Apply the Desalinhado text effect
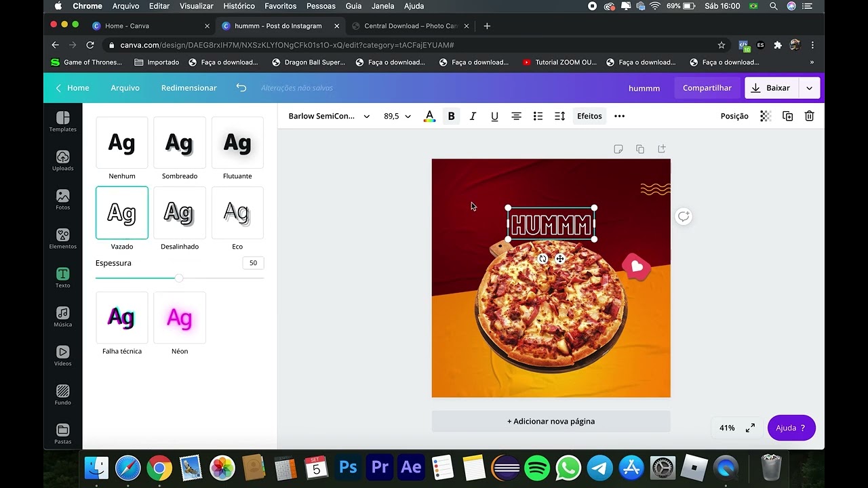Screen dimensions: 868x488 pos(180,213)
